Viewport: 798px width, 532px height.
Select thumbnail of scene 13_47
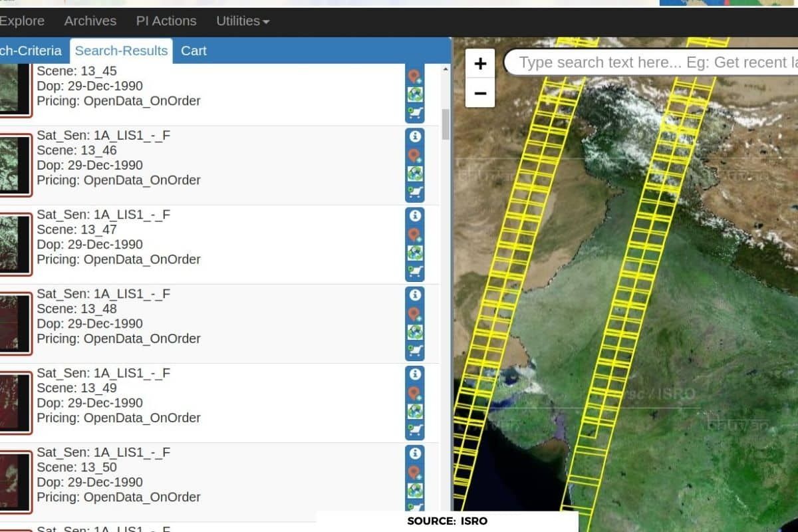[x=15, y=245]
